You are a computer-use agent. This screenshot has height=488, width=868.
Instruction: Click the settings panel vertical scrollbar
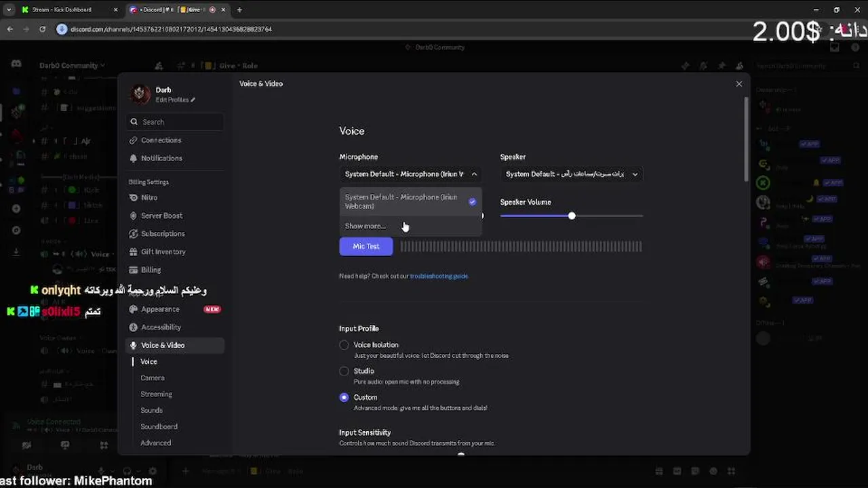[747, 140]
